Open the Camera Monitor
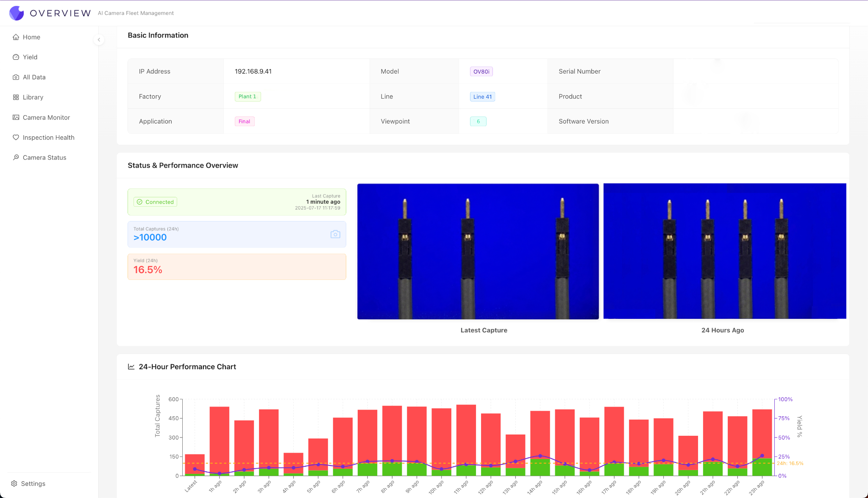The width and height of the screenshot is (868, 498). 46,117
